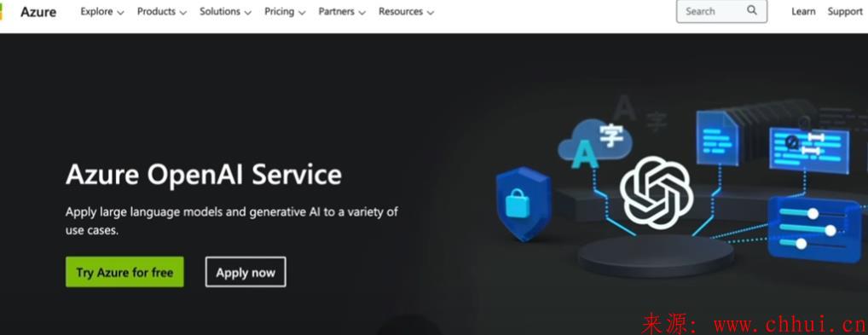Click the Azure OpenAI Service heading
868x335 pixels.
203,175
